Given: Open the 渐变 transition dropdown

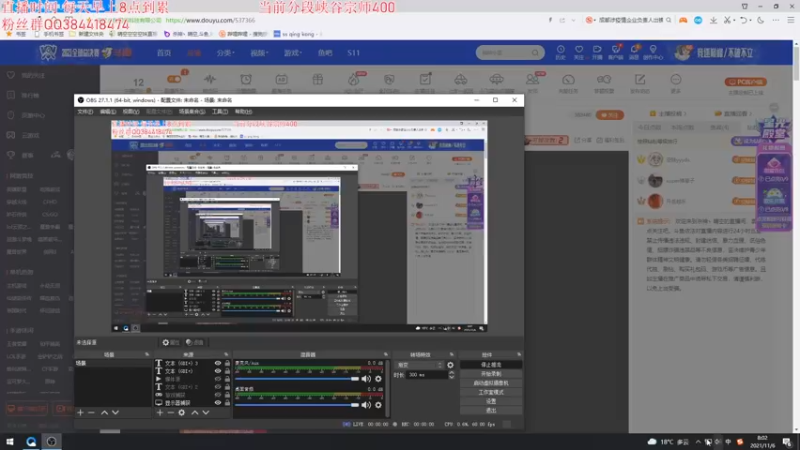Looking at the screenshot, I should 420,365.
